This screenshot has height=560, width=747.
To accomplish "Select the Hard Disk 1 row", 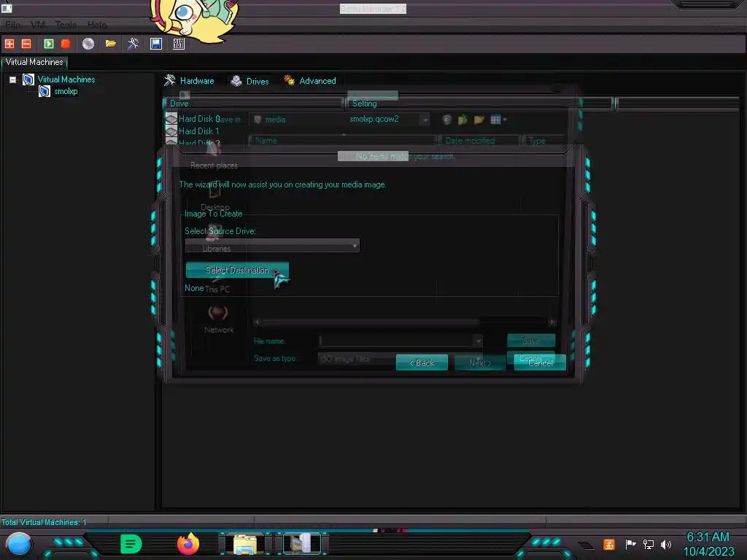I will 198,131.
